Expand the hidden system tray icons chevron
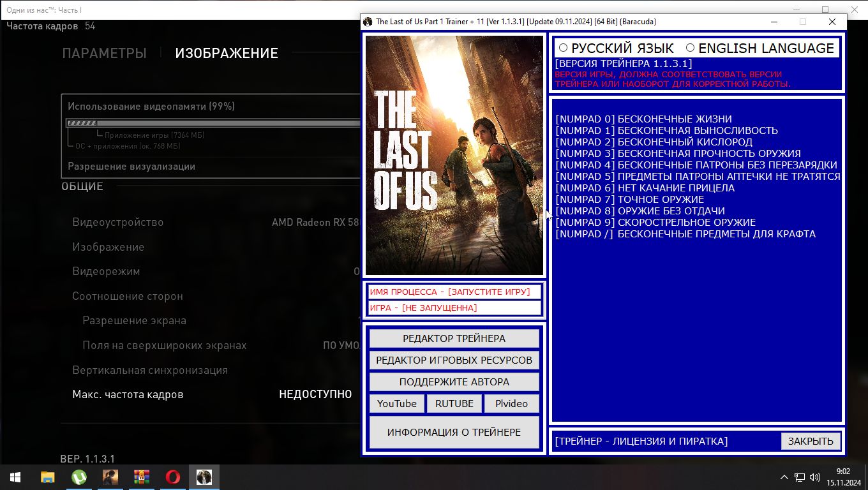Screen dimensions: 868x490 [x=784, y=477]
